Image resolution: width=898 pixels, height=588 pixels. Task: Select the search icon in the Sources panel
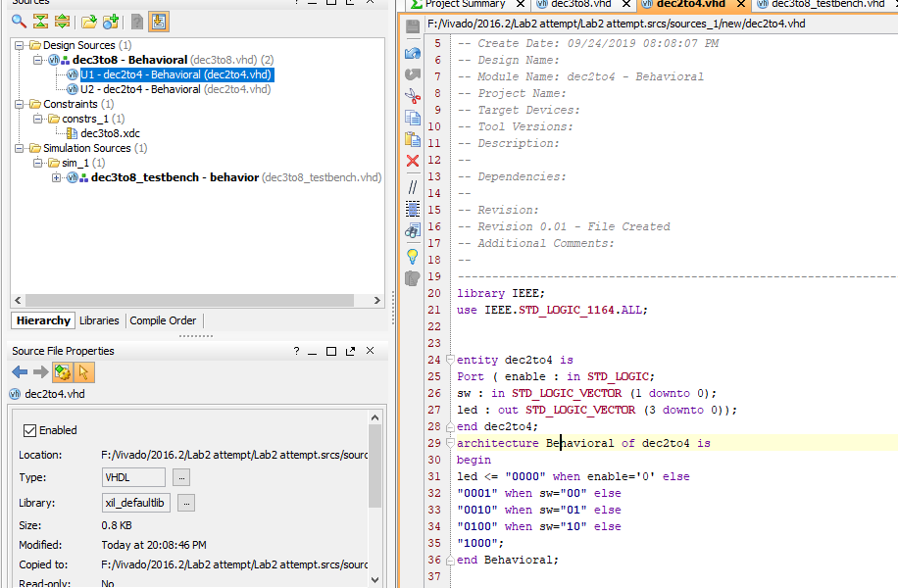coord(18,21)
